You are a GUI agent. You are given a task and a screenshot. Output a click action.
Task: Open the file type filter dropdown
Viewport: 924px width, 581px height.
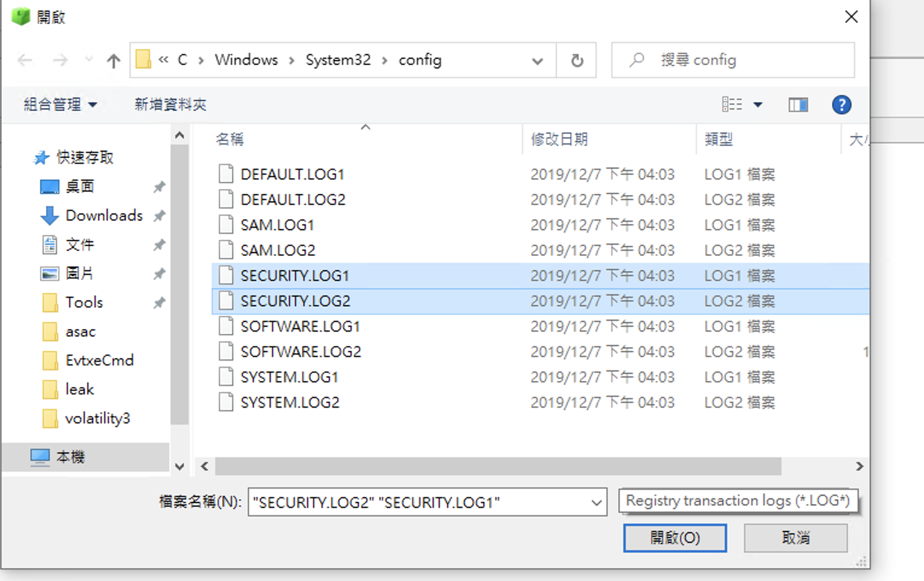[x=737, y=501]
